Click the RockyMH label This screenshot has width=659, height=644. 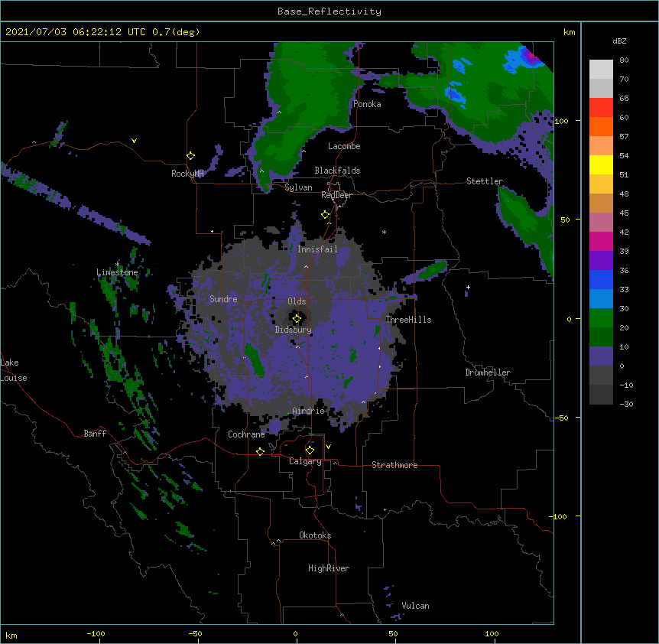pos(187,174)
